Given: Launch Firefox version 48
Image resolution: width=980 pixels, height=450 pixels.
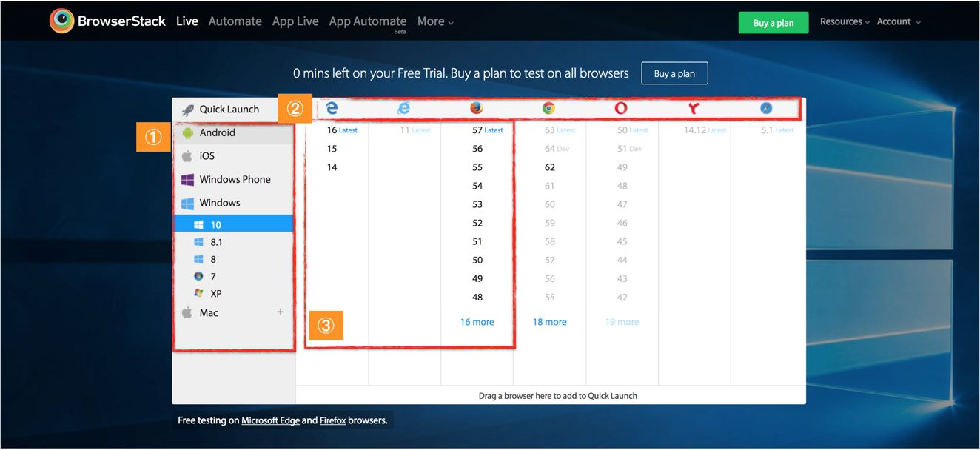Looking at the screenshot, I should [477, 298].
